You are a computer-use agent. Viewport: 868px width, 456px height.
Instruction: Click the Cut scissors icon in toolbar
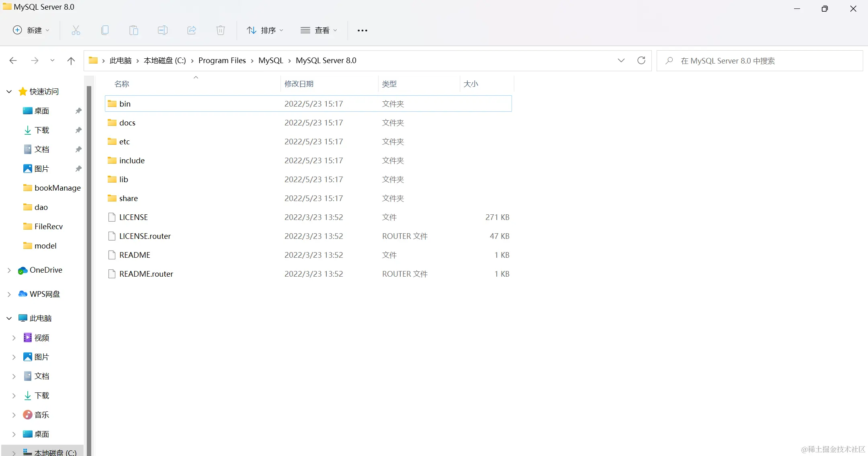click(x=76, y=30)
